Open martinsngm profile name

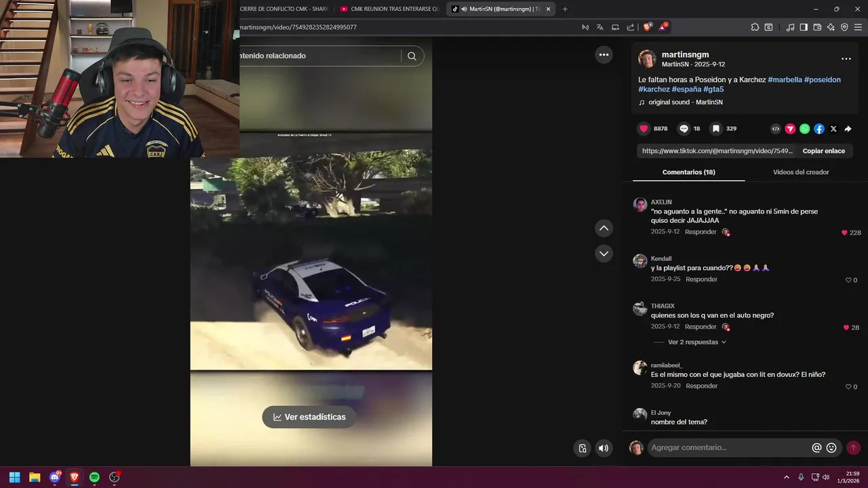(x=685, y=54)
